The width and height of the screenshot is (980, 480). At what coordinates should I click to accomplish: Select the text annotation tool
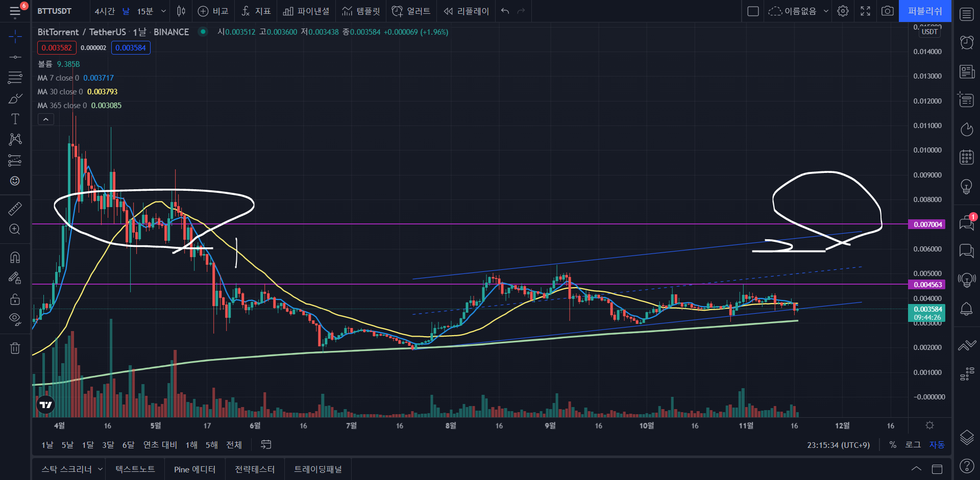tap(15, 119)
